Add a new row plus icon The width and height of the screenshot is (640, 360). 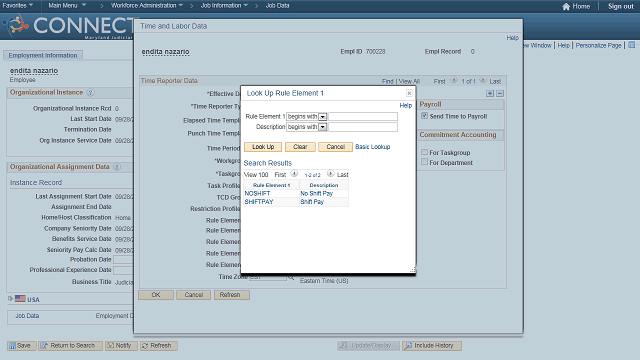click(490, 93)
